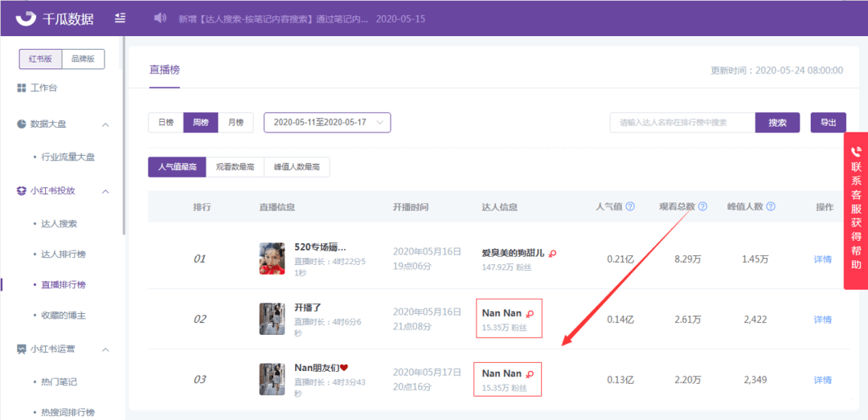Click the sidebar collapse menu icon
This screenshot has width=868, height=420.
coord(120,18)
